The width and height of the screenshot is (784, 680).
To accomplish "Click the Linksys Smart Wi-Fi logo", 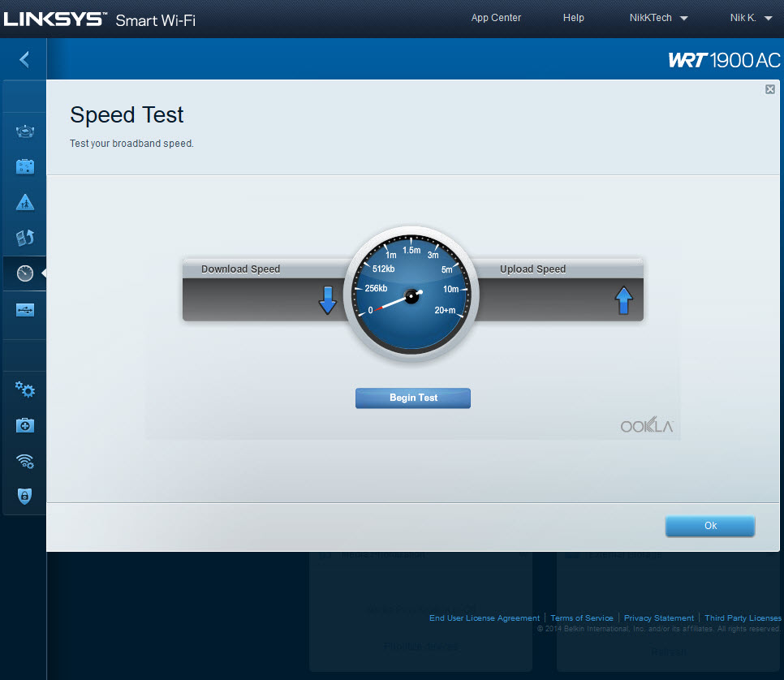I will click(100, 19).
